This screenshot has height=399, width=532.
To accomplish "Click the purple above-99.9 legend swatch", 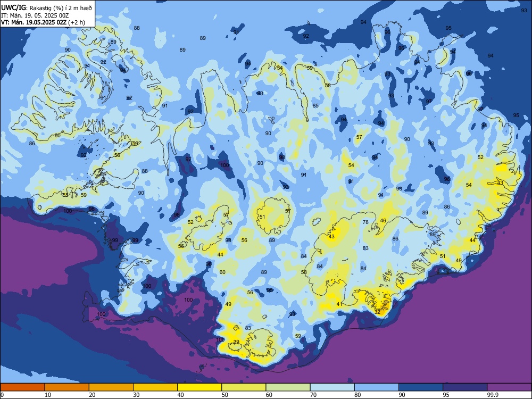I will click(509, 387).
